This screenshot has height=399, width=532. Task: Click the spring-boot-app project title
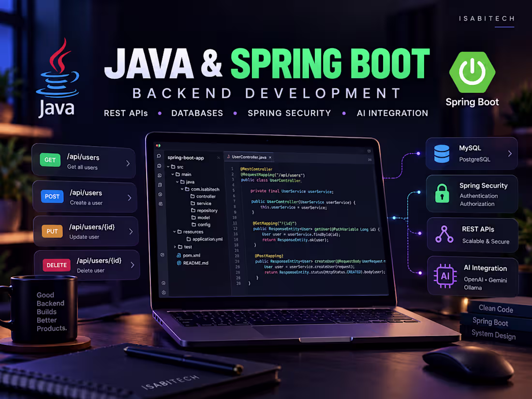(x=186, y=158)
